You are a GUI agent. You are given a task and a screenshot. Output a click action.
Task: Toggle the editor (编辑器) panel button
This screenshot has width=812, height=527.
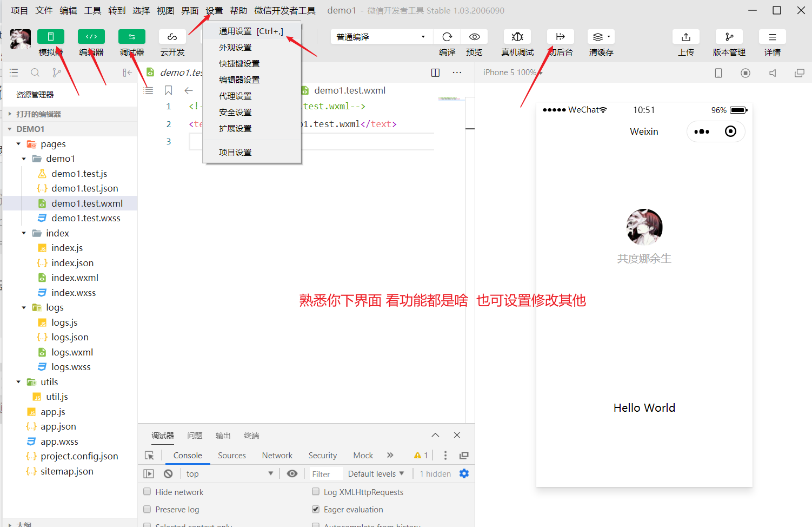[91, 37]
